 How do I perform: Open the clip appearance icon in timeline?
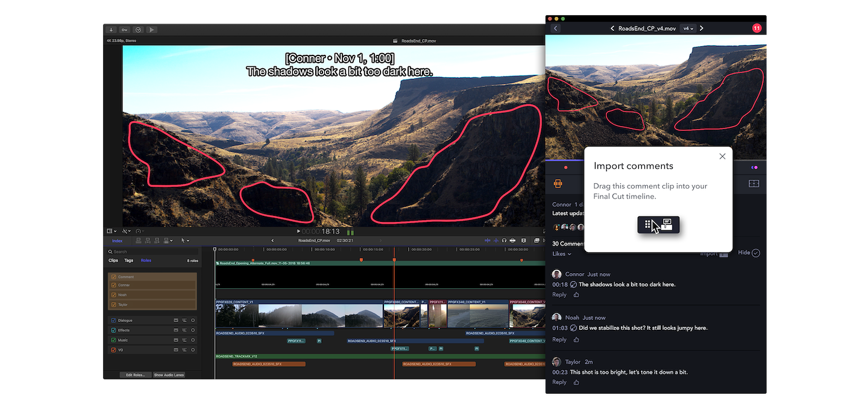tap(524, 241)
